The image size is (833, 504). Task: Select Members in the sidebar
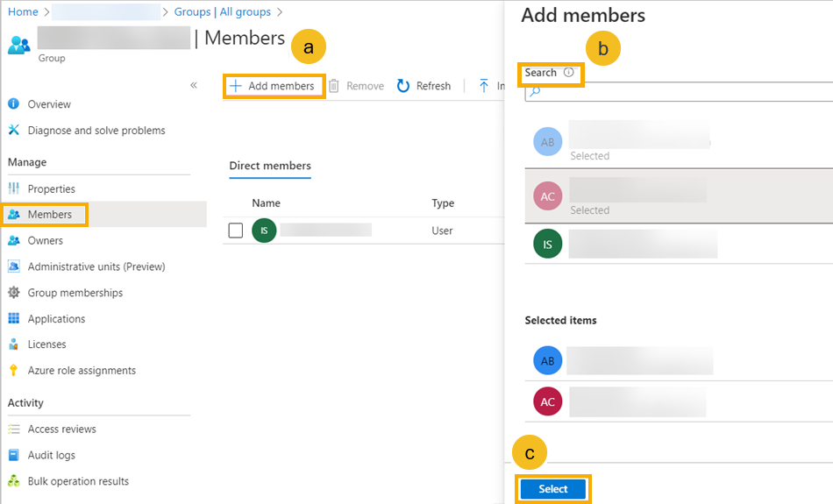(x=49, y=215)
